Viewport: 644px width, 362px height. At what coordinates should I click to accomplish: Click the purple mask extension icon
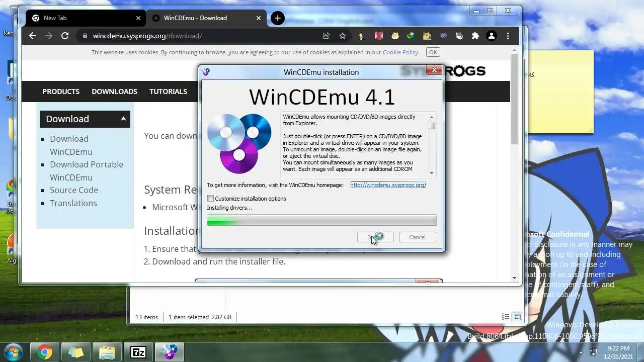pos(443,36)
